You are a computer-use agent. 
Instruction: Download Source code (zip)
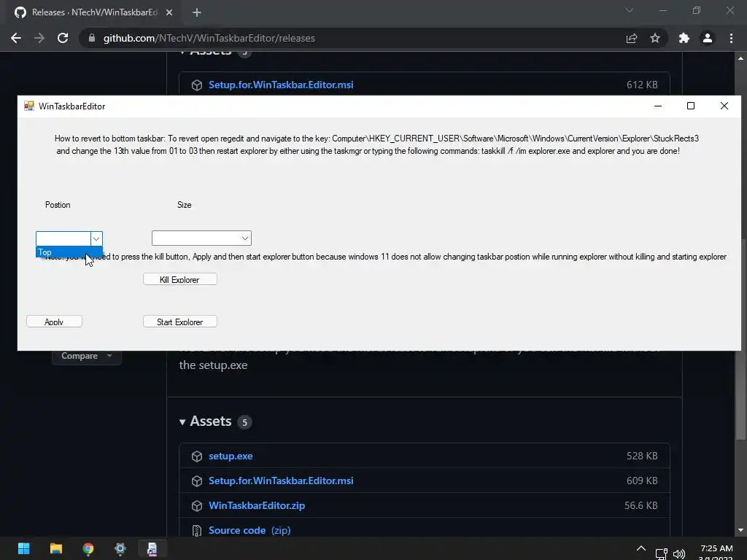(249, 530)
